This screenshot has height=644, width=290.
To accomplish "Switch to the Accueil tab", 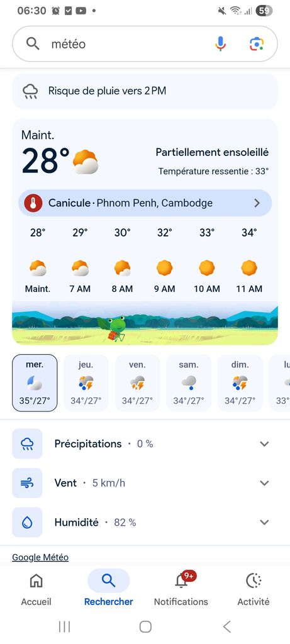I will click(x=36, y=589).
